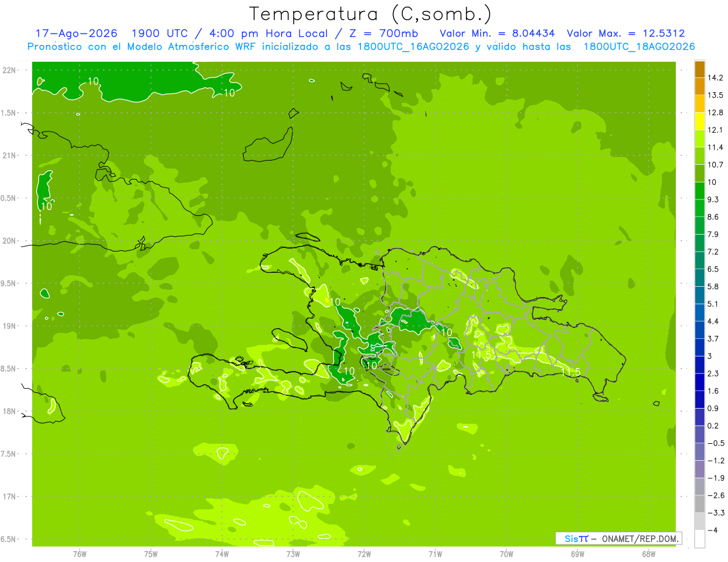Viewport: 728px width, 562px height.
Task: Click the "22N" latitude label
Action: (9, 70)
